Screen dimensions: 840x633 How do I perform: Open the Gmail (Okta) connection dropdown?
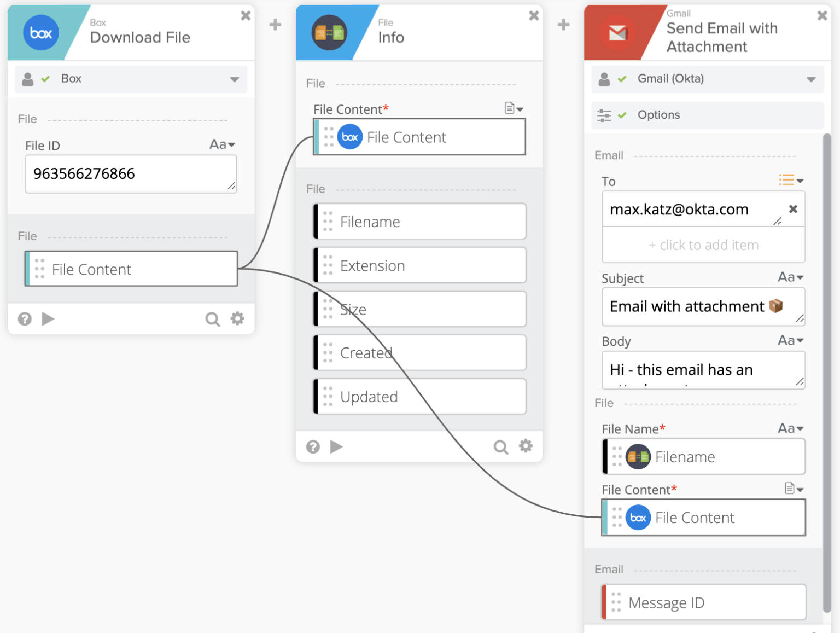click(707, 79)
